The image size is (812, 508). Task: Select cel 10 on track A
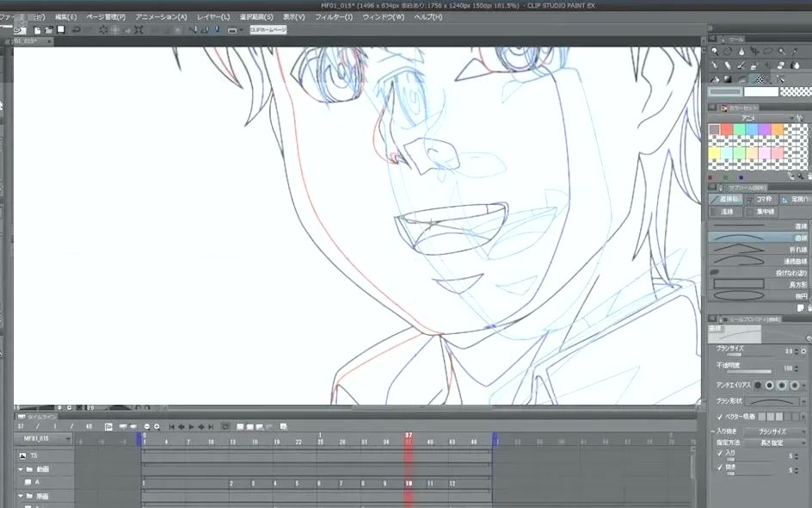tap(409, 483)
